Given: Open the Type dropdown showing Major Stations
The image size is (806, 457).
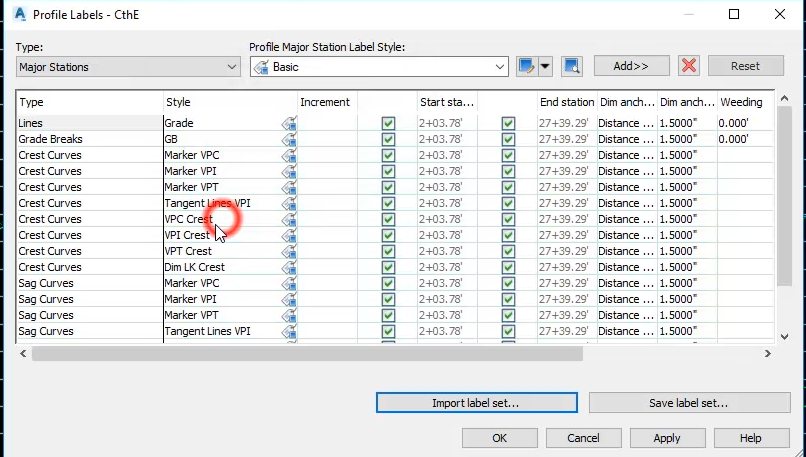Looking at the screenshot, I should 128,67.
